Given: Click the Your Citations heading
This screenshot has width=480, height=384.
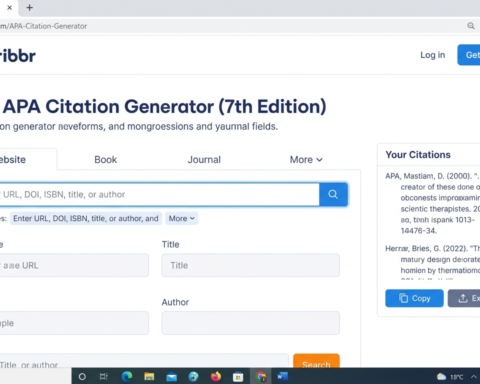Looking at the screenshot, I should tap(418, 155).
